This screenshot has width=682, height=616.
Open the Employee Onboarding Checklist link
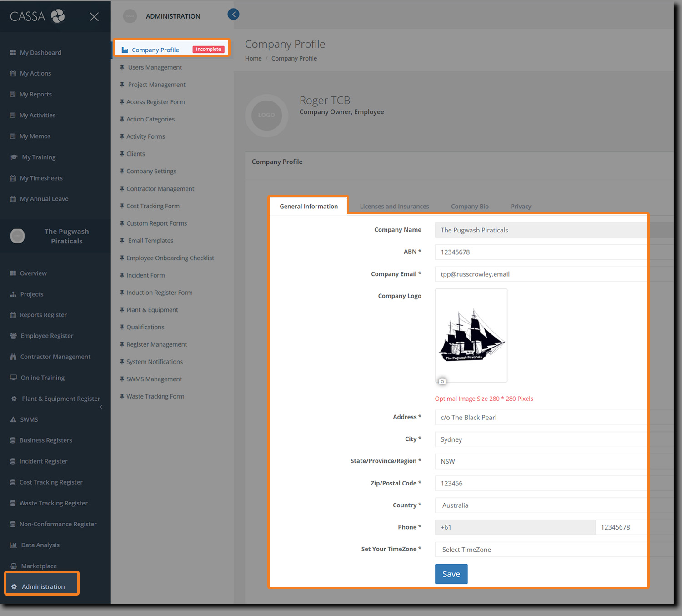coord(170,258)
